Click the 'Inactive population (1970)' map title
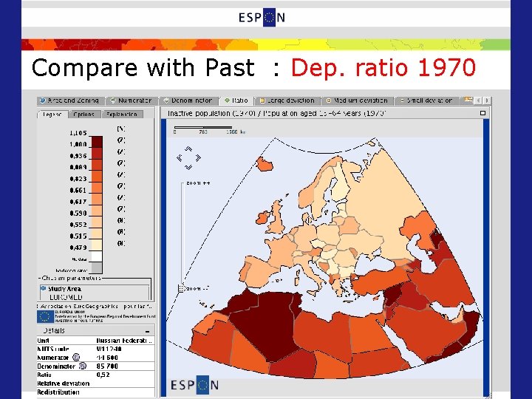 211,113
